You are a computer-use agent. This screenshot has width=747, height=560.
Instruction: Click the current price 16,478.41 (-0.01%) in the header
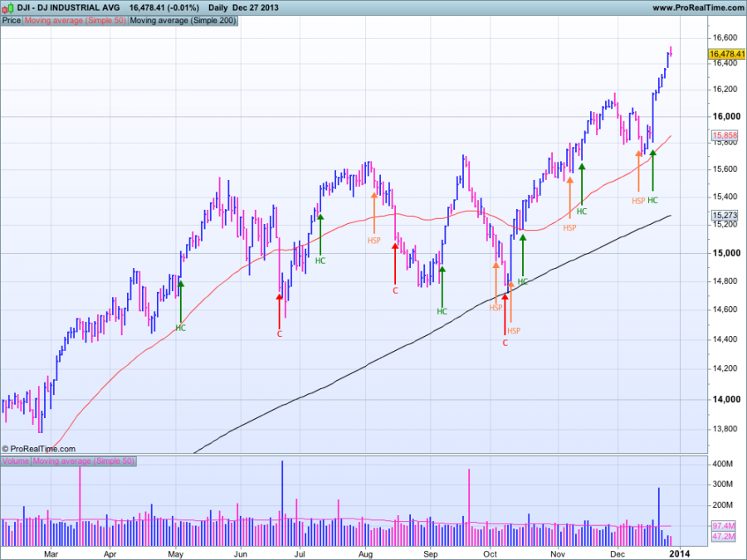(x=164, y=7)
